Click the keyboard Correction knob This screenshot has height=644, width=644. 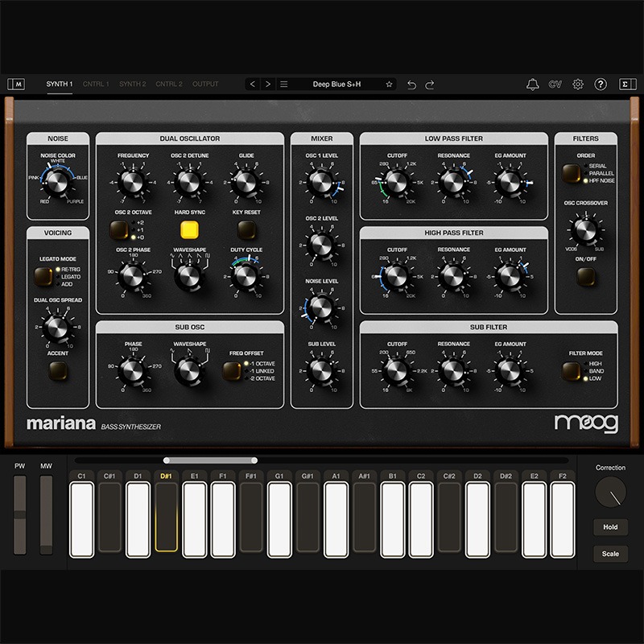(x=611, y=492)
